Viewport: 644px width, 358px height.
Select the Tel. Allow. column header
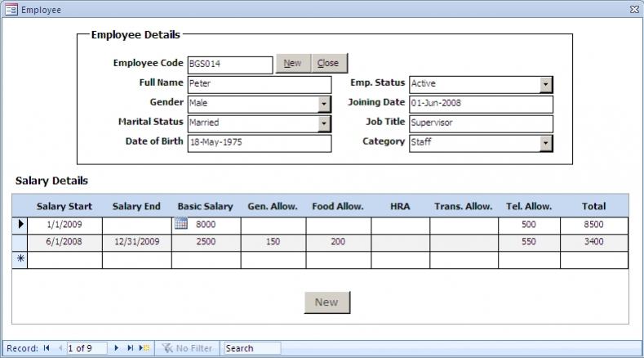pyautogui.click(x=529, y=206)
